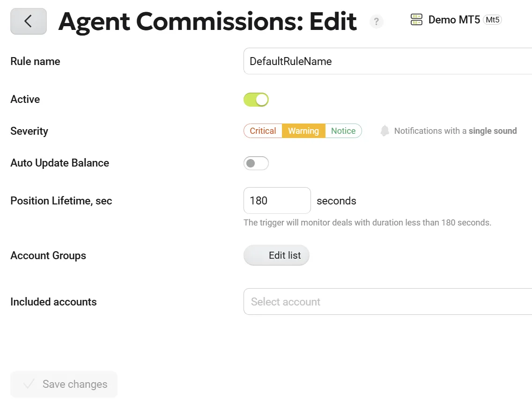Viewport: 532px width, 407px height.
Task: Click the Auto Update Balance label
Action: click(60, 163)
